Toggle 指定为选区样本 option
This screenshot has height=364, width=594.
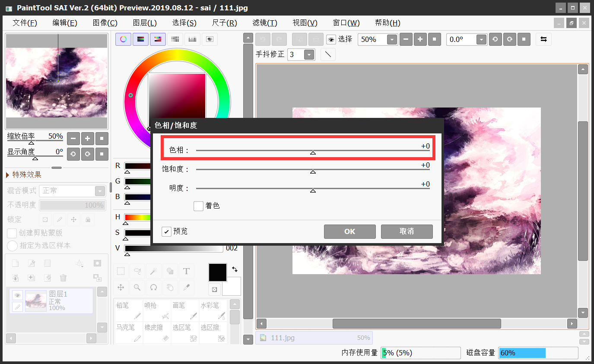(x=12, y=246)
